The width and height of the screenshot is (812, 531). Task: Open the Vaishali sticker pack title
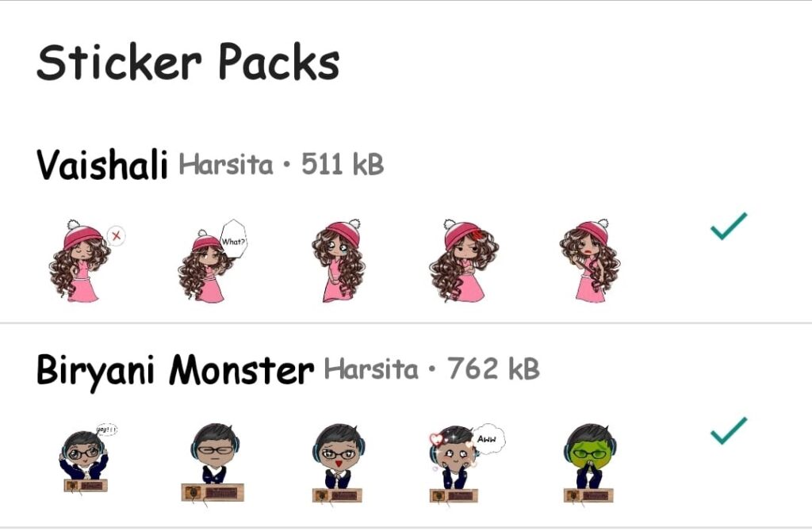pyautogui.click(x=102, y=165)
